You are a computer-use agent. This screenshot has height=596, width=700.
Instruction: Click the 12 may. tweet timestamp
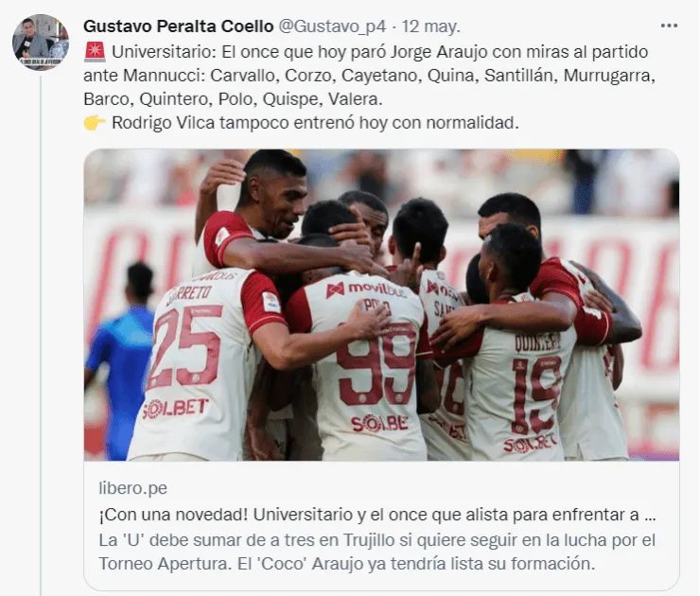[x=430, y=26]
